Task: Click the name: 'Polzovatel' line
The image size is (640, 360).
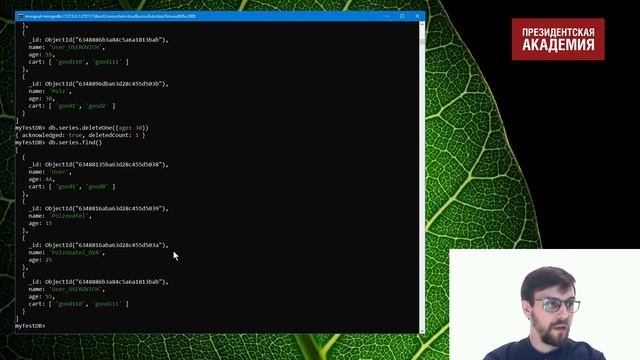Action: (60, 216)
